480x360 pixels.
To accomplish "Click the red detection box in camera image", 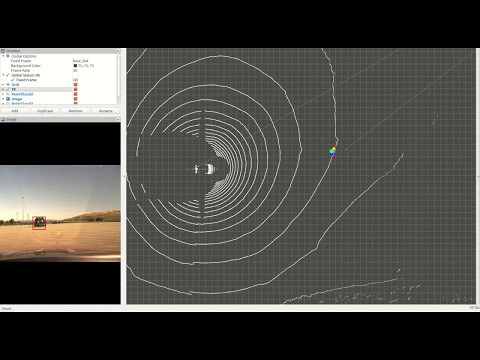I will point(39,223).
